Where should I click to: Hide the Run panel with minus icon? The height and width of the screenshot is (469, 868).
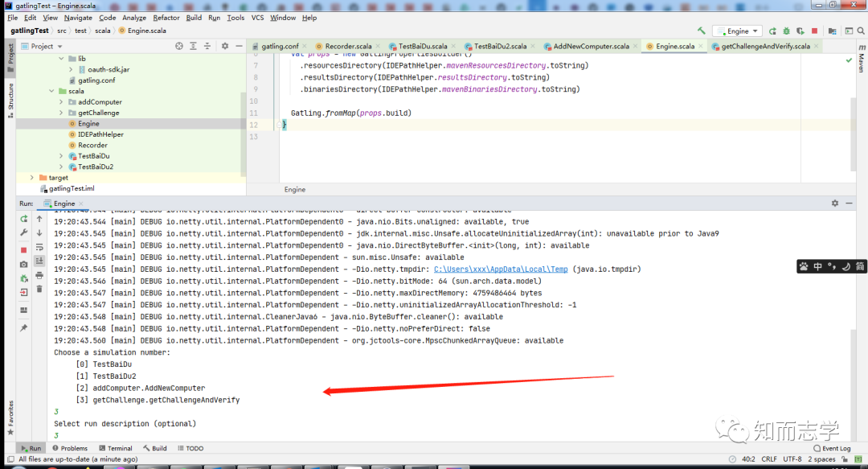pyautogui.click(x=850, y=204)
